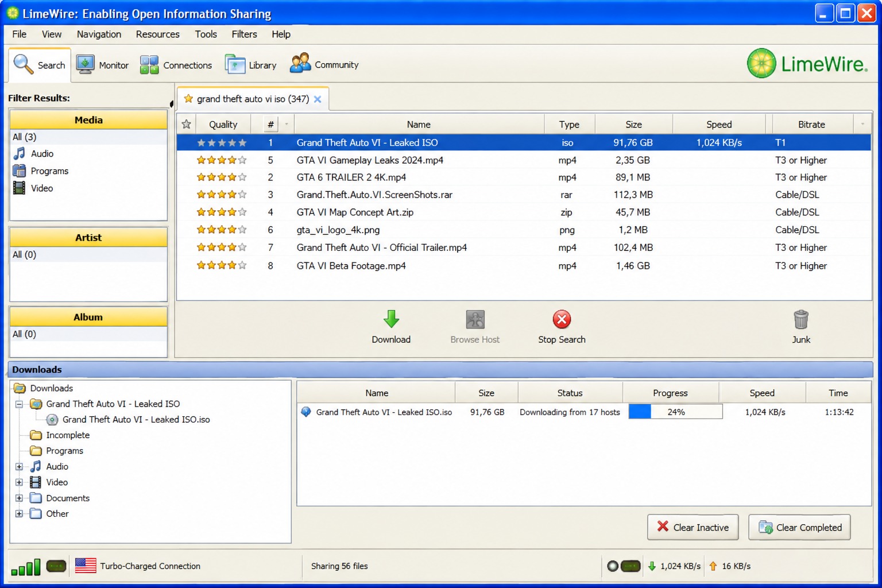Click the download speed arrow in status bar
Viewport: 882px width, 588px height.
coord(652,566)
